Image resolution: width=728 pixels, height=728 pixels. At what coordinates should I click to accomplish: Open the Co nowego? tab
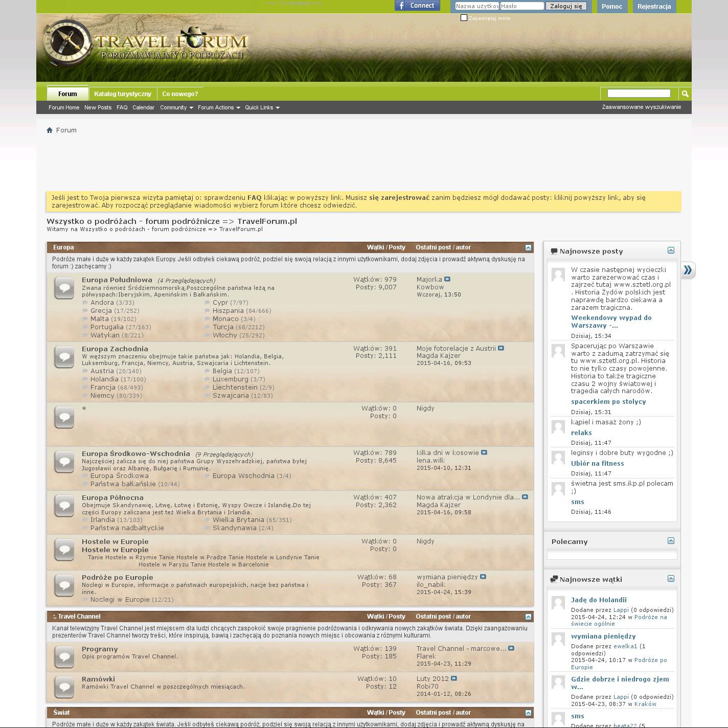coord(180,94)
